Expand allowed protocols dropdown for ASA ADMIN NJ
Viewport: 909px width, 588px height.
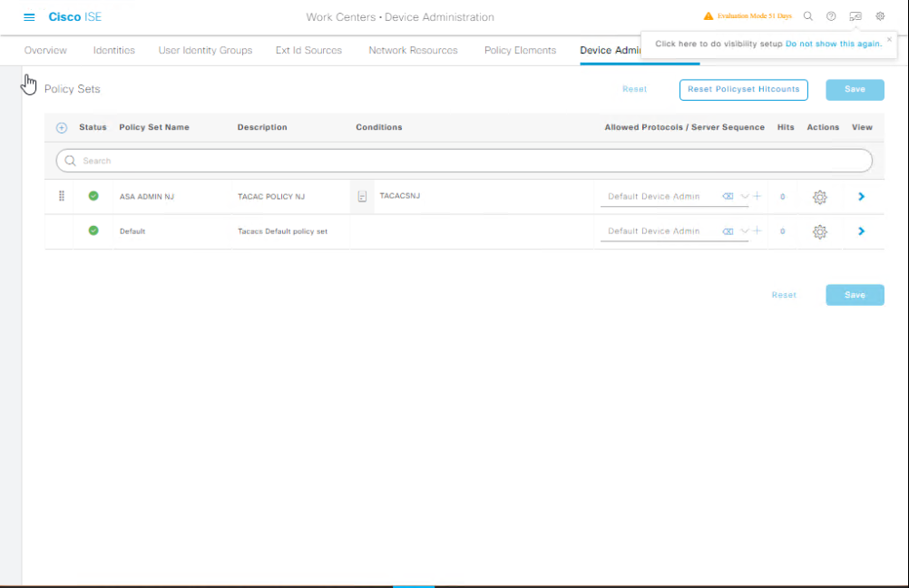click(x=745, y=197)
